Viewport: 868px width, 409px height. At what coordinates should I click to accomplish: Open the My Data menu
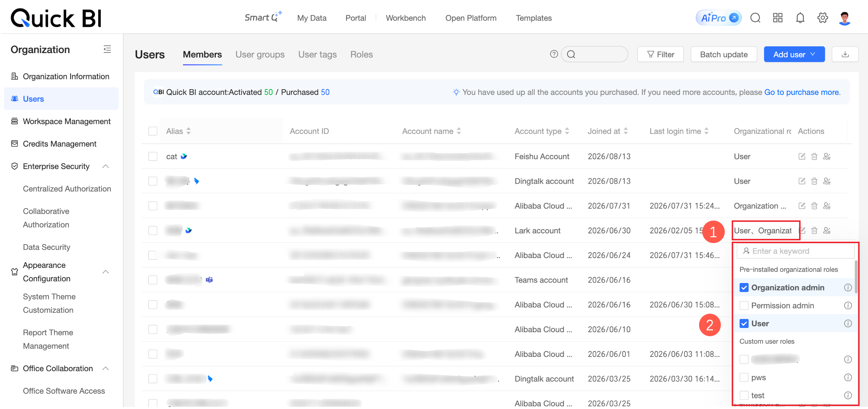[312, 18]
